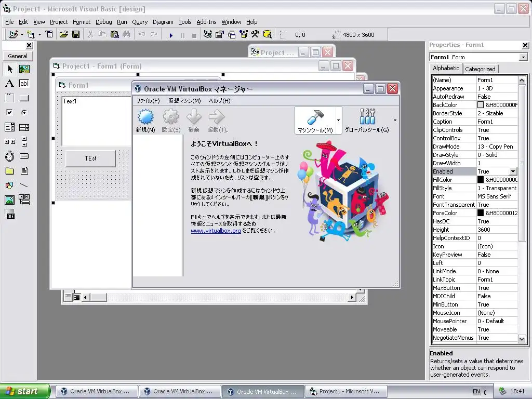
Task: Expand the グローバルツール dropdown arrow
Action: pos(395,121)
